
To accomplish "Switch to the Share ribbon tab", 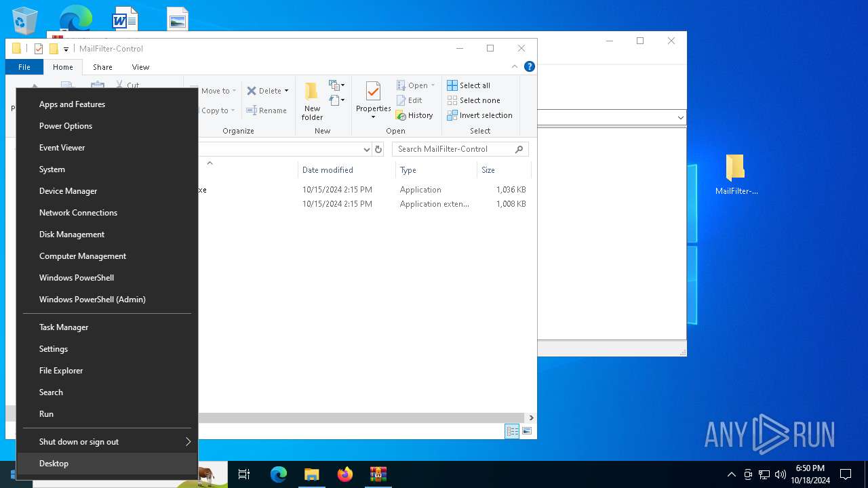I will point(102,67).
